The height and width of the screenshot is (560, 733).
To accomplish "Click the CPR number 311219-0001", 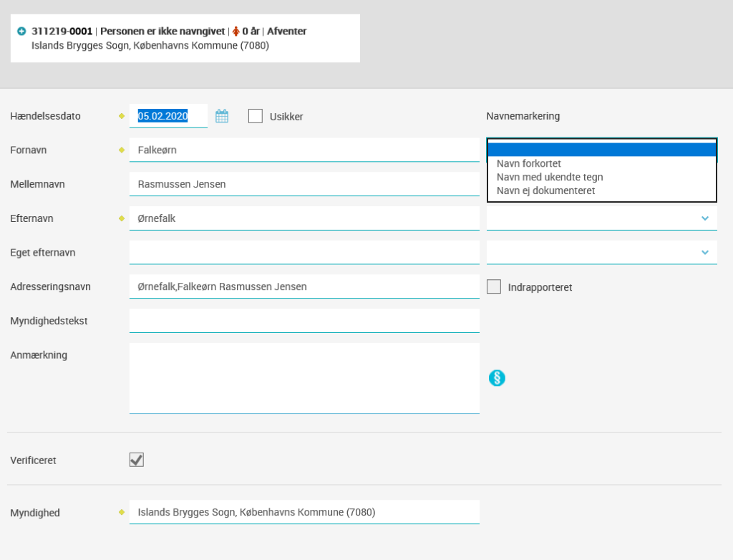I will [x=62, y=32].
